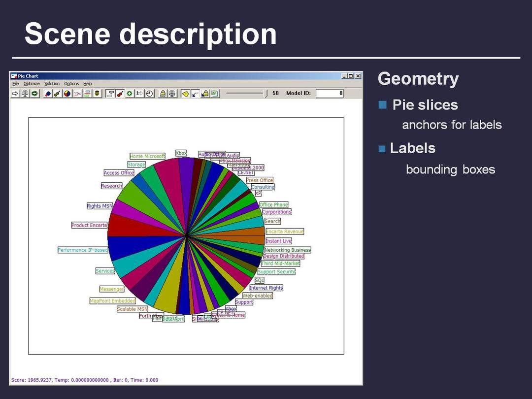Click the green plus circle icon
The image size is (532, 399).
[x=130, y=93]
